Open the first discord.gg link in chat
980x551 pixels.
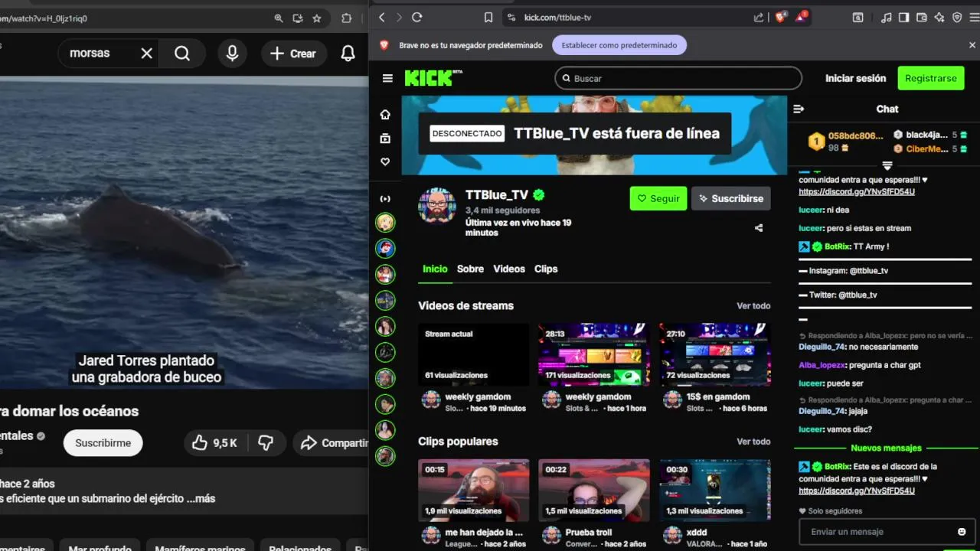pyautogui.click(x=857, y=192)
